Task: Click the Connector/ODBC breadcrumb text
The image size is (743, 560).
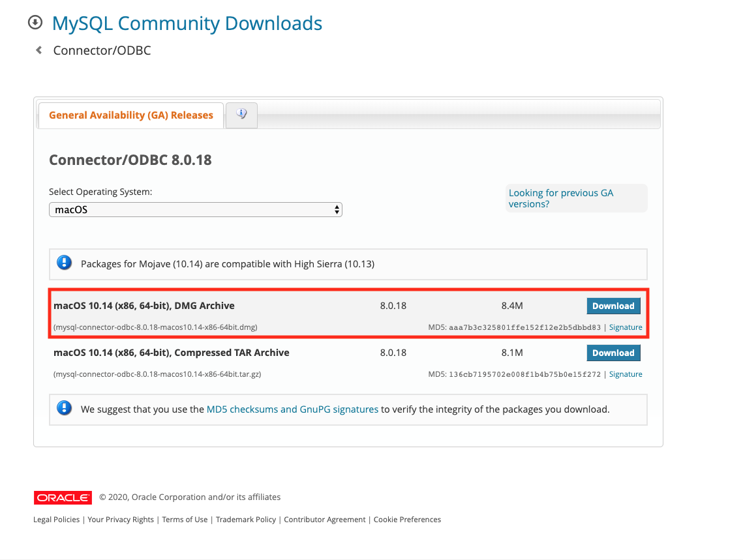Action: (x=102, y=50)
